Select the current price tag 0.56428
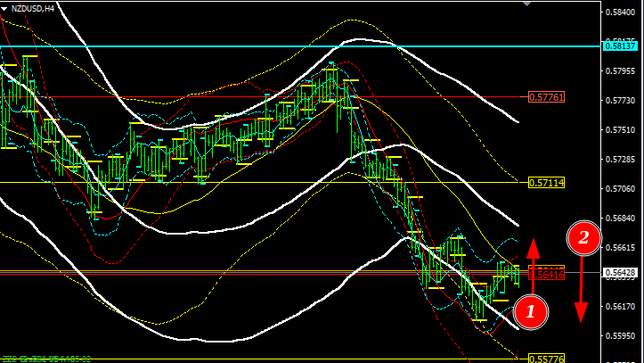This screenshot has height=363, width=644. click(x=620, y=272)
